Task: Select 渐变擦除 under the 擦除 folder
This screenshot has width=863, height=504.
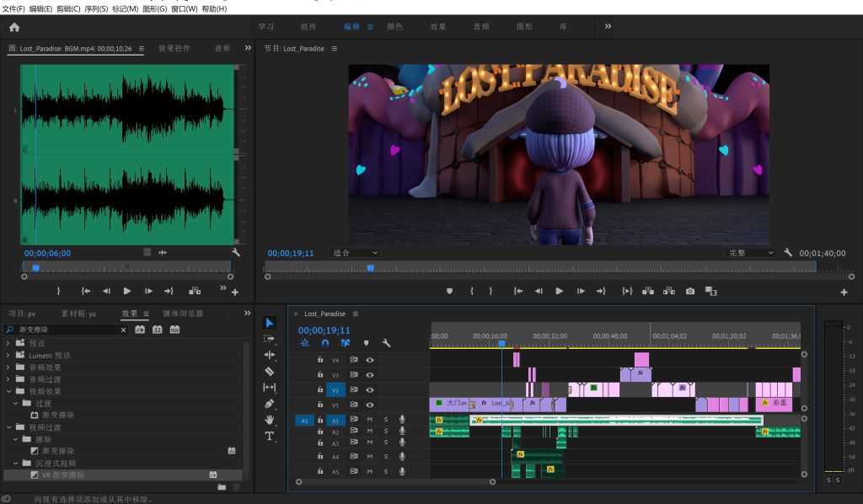Action: pos(58,451)
